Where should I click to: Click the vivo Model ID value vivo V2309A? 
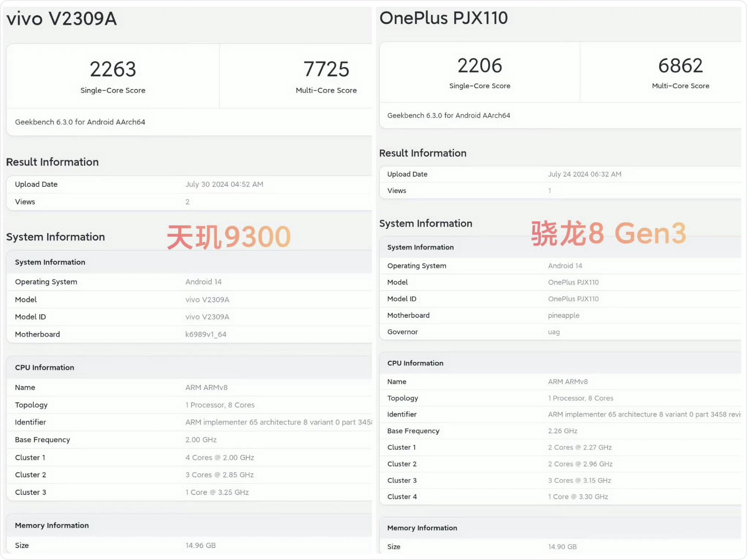point(207,317)
